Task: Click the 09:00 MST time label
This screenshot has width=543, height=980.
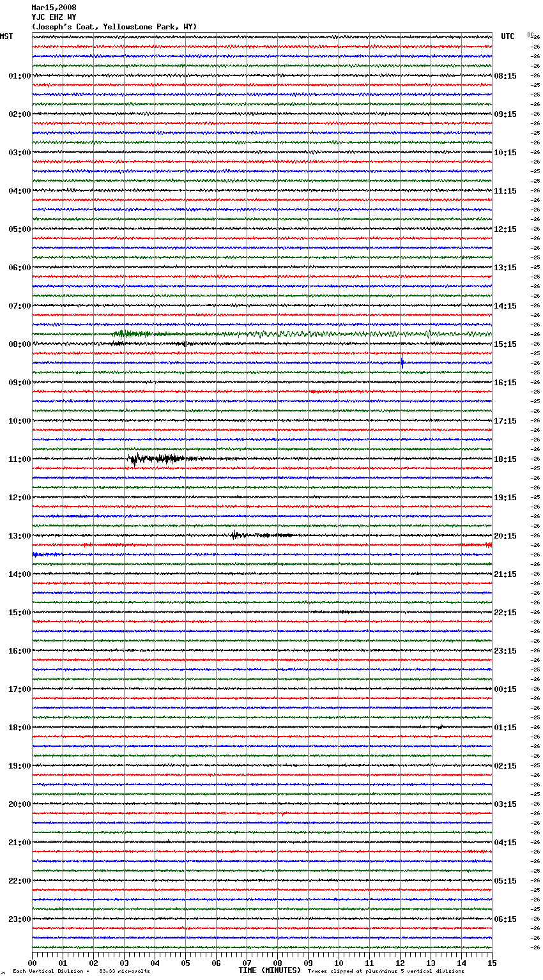Action: point(19,383)
